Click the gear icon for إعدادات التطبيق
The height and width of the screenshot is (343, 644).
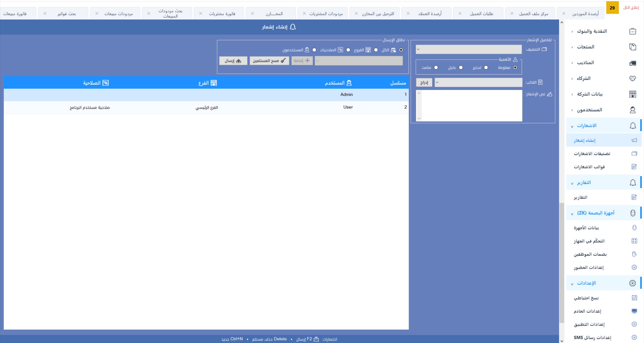(x=634, y=324)
